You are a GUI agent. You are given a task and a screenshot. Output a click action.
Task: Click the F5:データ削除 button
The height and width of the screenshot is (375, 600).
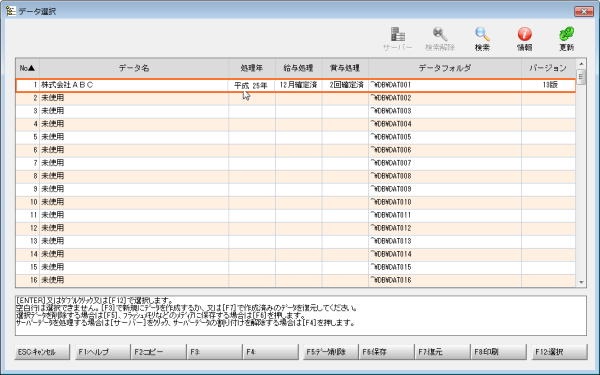330,352
